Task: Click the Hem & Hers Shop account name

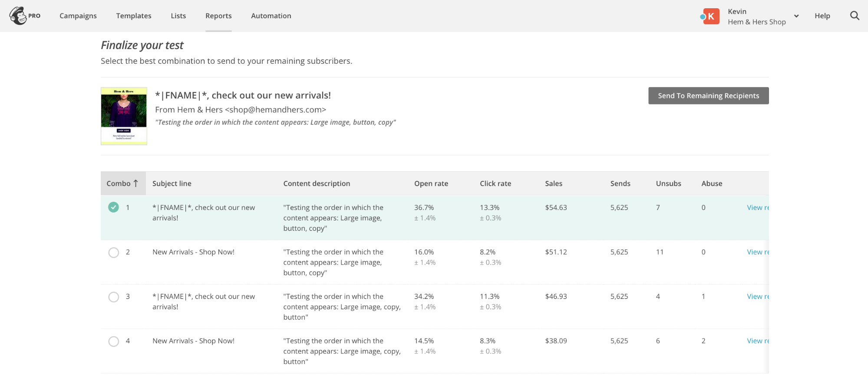Action: tap(757, 22)
